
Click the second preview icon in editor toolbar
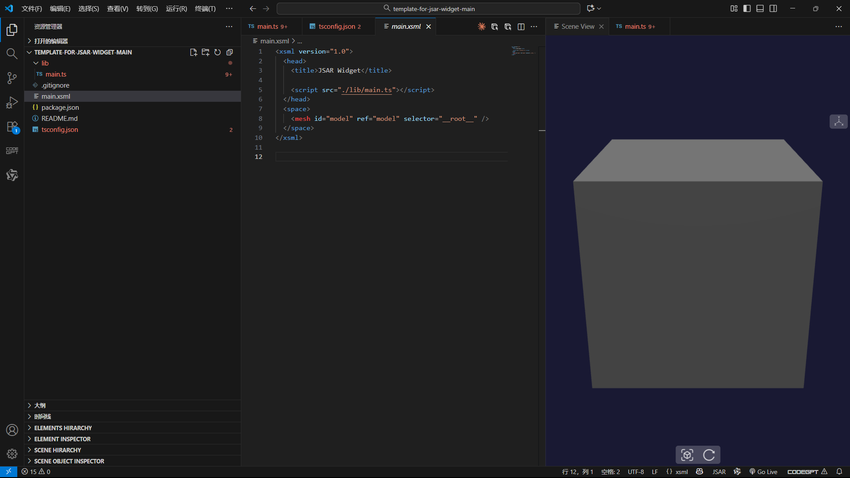point(507,26)
